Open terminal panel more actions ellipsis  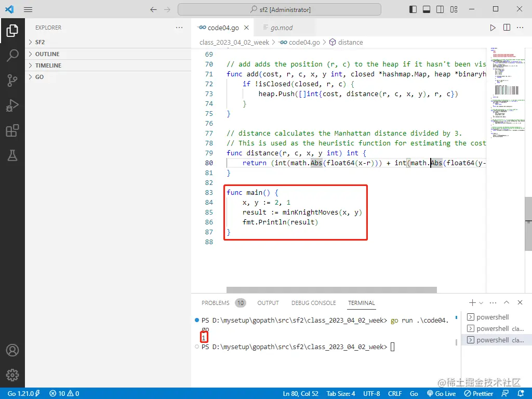493,302
